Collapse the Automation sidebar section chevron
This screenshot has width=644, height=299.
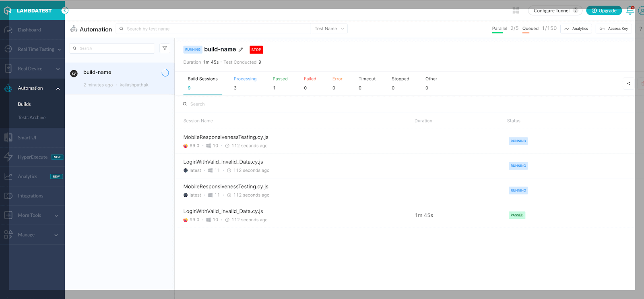(58, 88)
